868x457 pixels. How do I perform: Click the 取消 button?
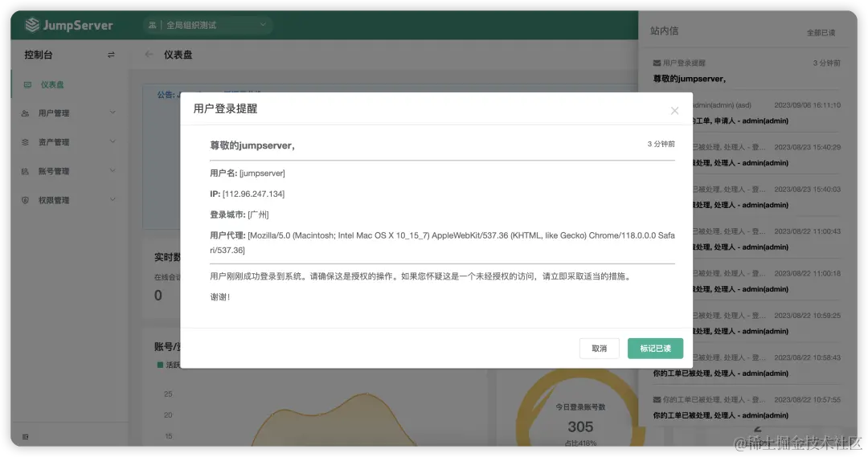pos(599,349)
